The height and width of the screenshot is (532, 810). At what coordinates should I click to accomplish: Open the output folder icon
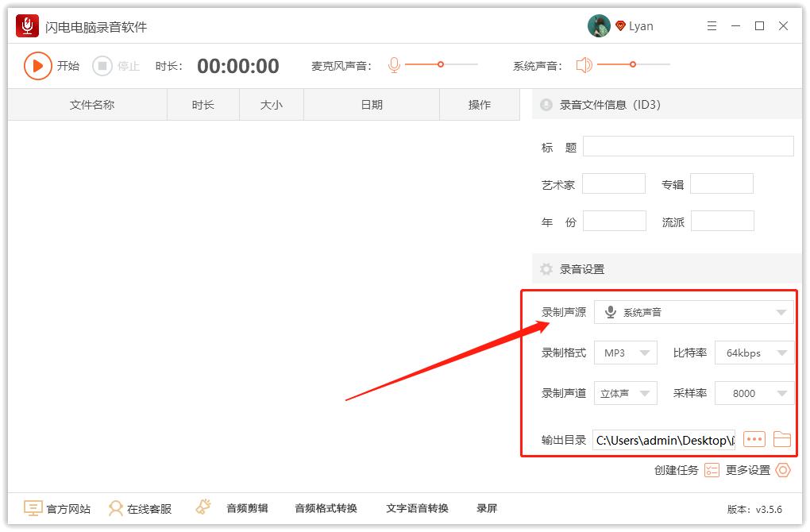click(x=782, y=438)
